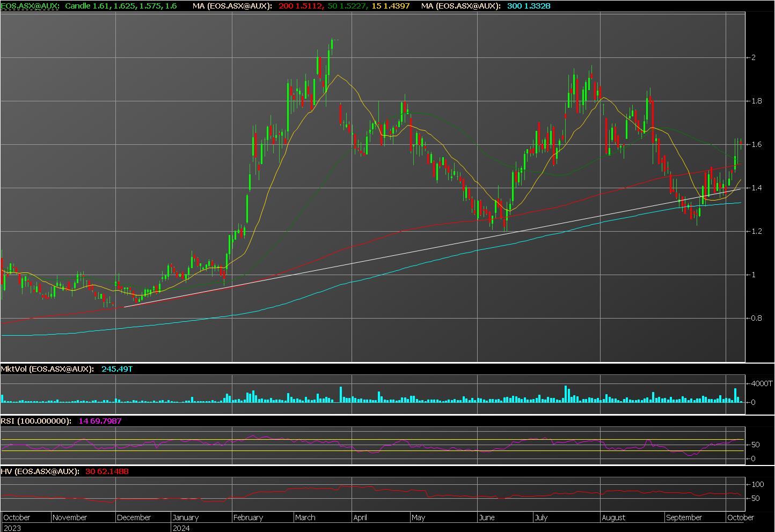
Task: Click the January label on the time axis
Action: click(186, 518)
